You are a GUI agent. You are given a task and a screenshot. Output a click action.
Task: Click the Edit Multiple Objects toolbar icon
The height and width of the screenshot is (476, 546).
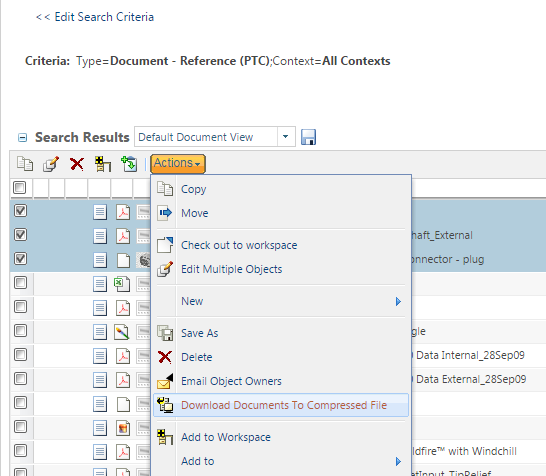click(51, 164)
